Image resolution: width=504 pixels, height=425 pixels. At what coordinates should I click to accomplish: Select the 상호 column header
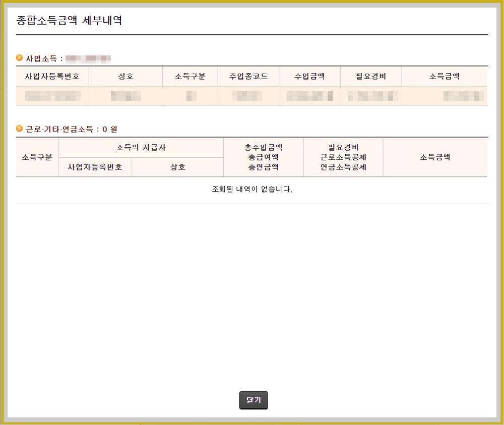pyautogui.click(x=125, y=76)
